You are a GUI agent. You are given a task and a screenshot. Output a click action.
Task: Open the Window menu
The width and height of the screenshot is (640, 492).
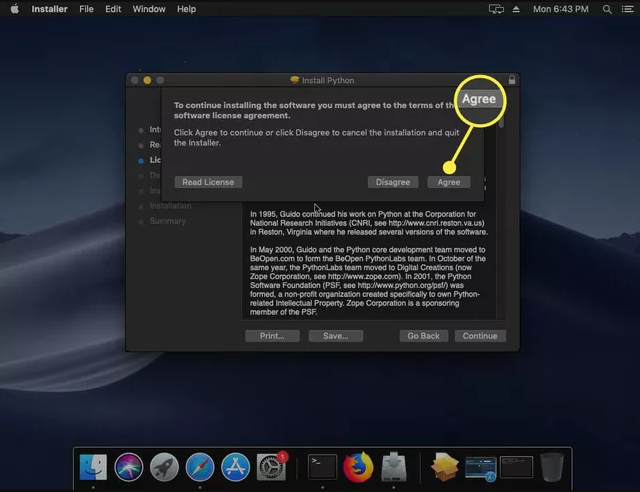click(149, 9)
